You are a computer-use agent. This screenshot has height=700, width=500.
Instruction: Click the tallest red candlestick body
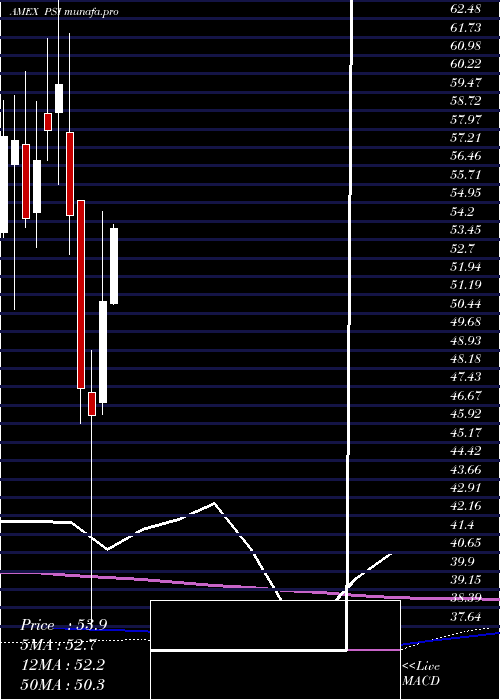pos(81,294)
